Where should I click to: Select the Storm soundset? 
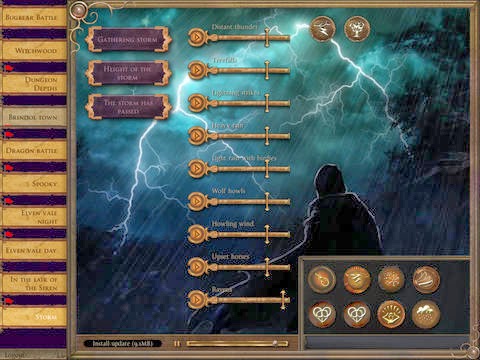(33, 317)
